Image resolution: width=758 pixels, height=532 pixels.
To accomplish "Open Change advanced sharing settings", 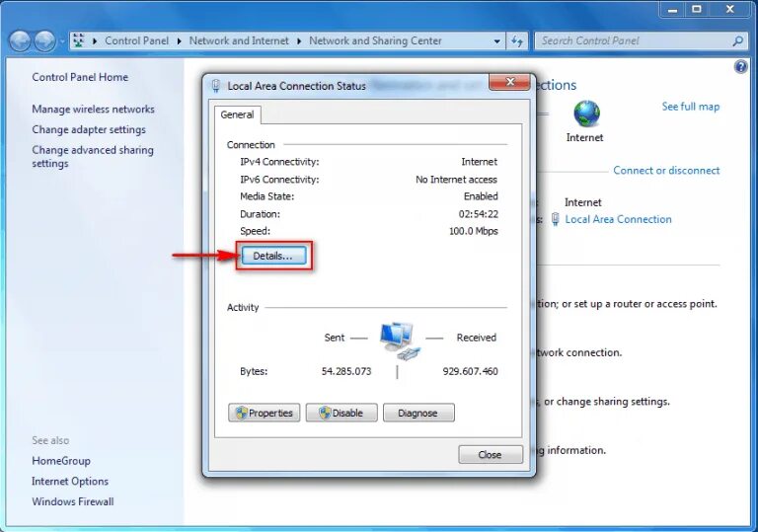I will coord(93,157).
